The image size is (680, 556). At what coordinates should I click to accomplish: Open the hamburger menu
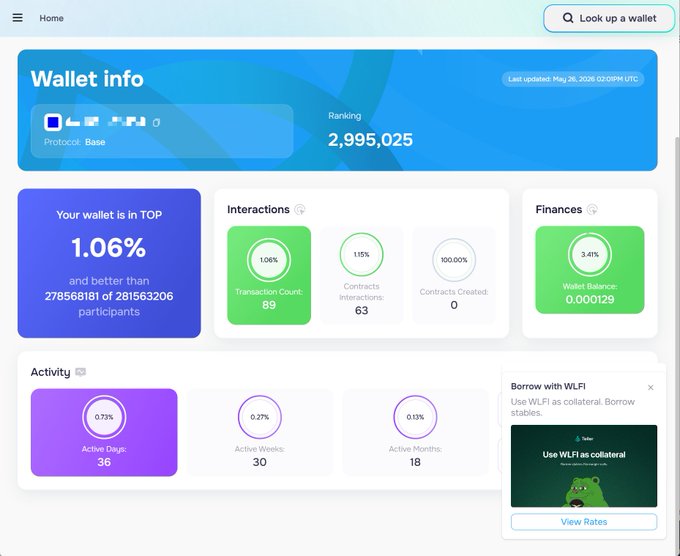click(x=17, y=18)
